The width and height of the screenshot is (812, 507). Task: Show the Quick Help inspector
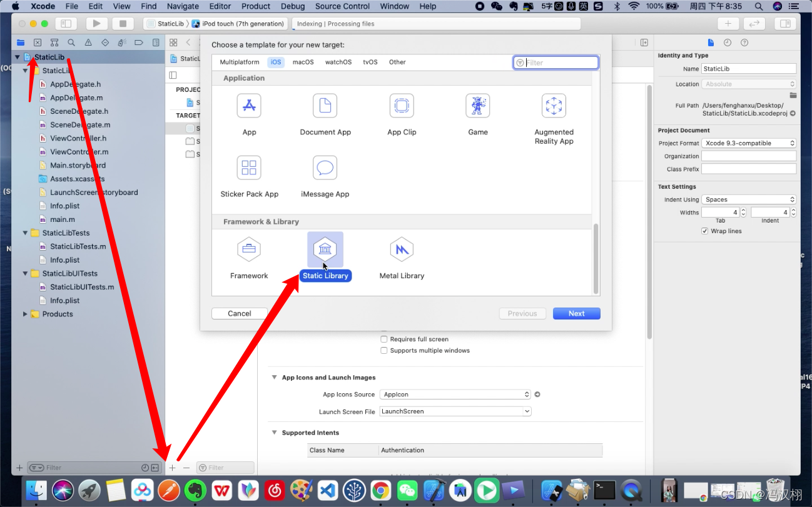coord(744,43)
